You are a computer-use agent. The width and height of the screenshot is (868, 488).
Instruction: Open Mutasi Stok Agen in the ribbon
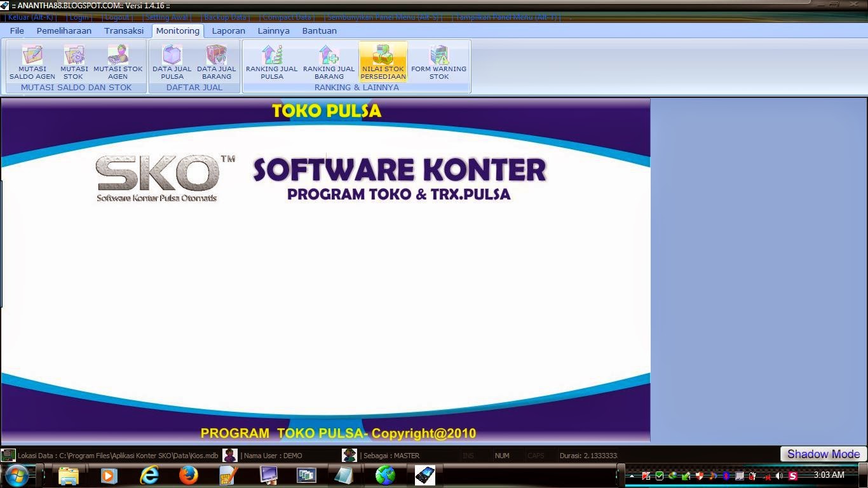pos(118,62)
